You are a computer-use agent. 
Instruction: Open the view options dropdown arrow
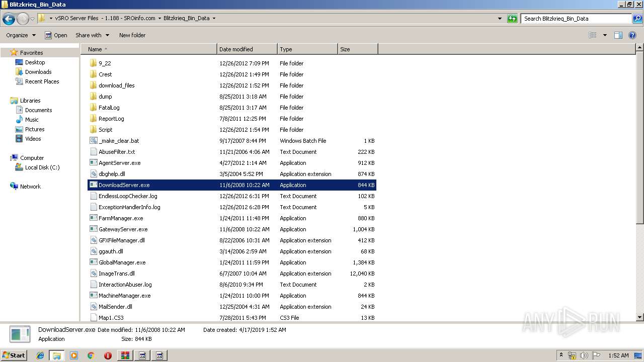(x=605, y=35)
